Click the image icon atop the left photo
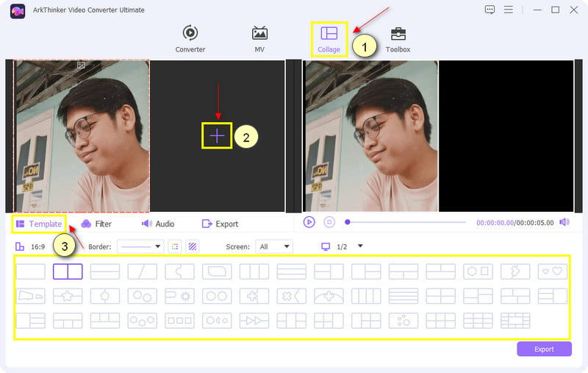The height and width of the screenshot is (373, 588). (x=81, y=65)
